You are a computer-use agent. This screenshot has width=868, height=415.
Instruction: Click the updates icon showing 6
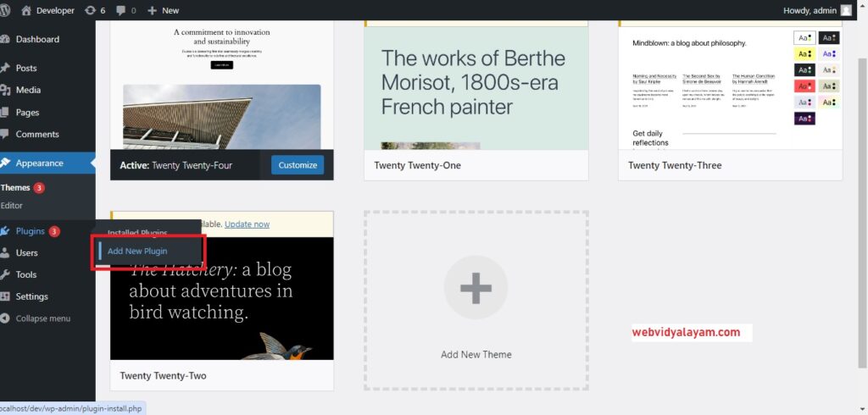pyautogui.click(x=92, y=10)
